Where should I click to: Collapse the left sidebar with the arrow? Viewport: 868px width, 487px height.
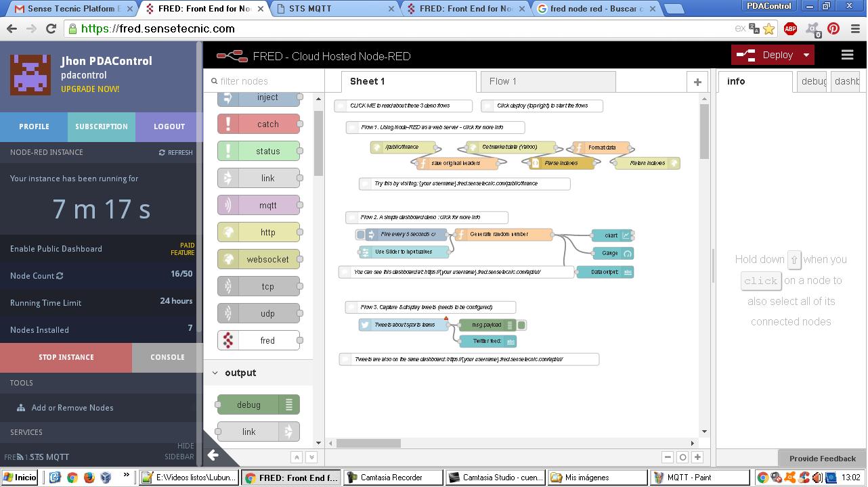[x=213, y=455]
